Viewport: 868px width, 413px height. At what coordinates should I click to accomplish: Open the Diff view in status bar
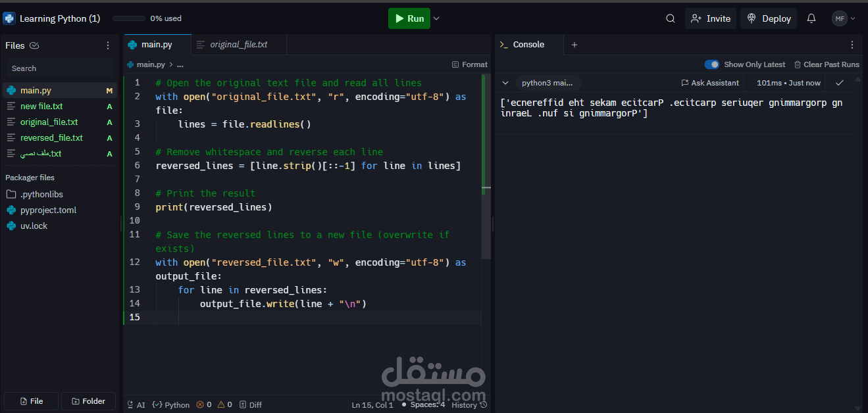[250, 405]
